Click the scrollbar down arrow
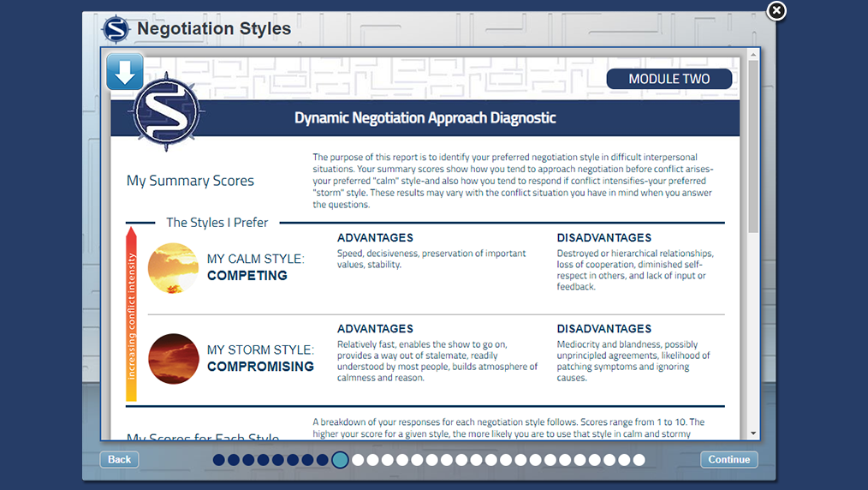The width and height of the screenshot is (868, 490). point(753,433)
